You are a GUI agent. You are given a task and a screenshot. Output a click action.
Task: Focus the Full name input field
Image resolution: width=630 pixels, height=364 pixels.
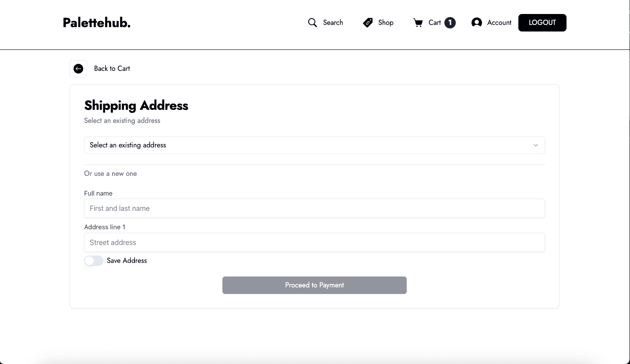pos(314,209)
